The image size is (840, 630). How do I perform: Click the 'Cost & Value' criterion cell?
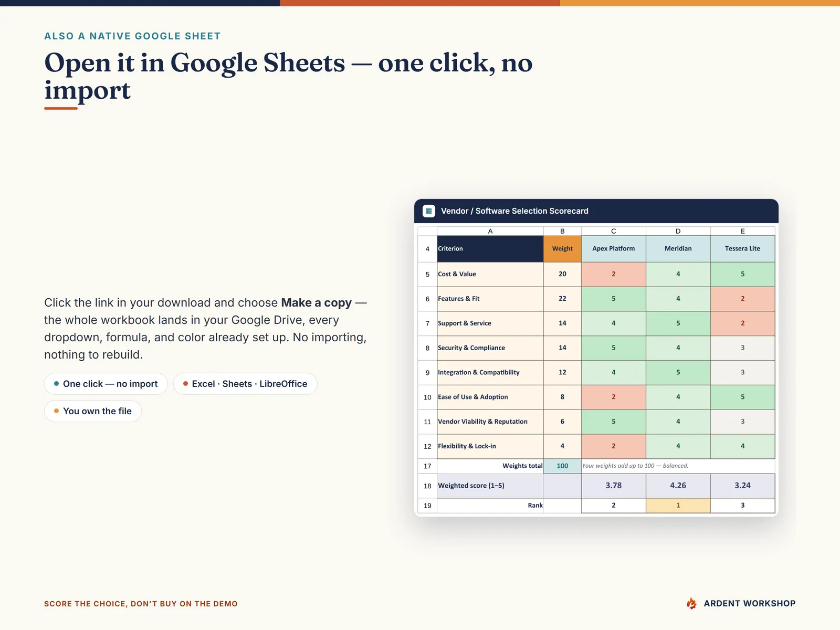click(x=490, y=274)
